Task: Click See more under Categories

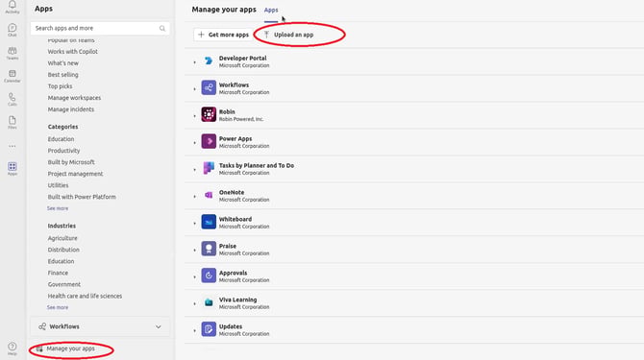Action: (x=58, y=208)
